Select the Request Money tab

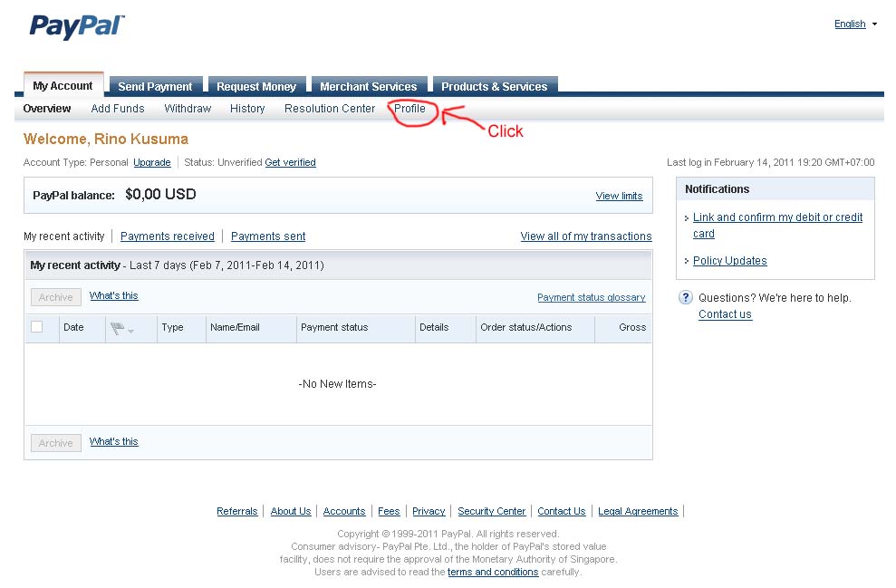click(256, 86)
